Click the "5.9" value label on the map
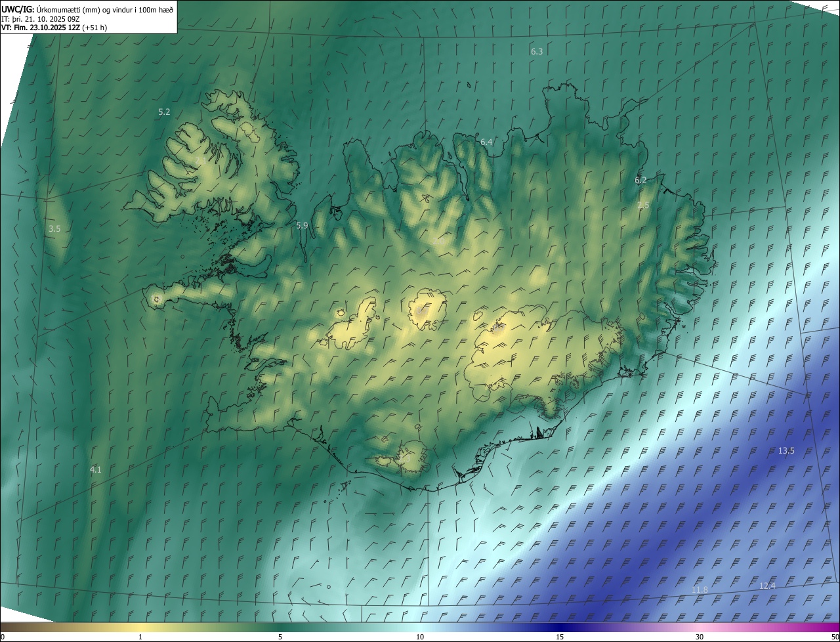 [x=302, y=225]
